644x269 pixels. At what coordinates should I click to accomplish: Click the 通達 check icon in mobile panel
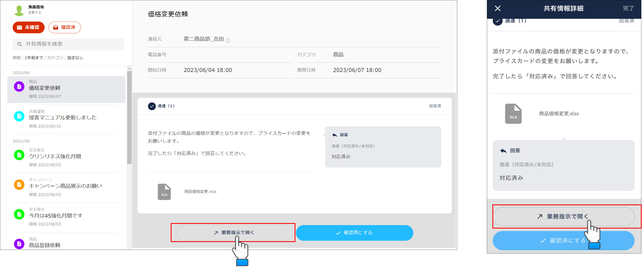point(498,21)
